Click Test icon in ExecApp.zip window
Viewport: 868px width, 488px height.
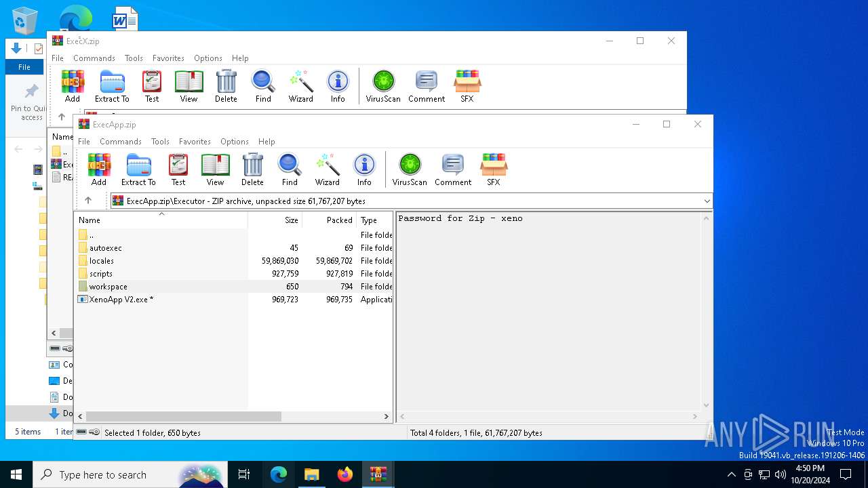pyautogui.click(x=178, y=169)
